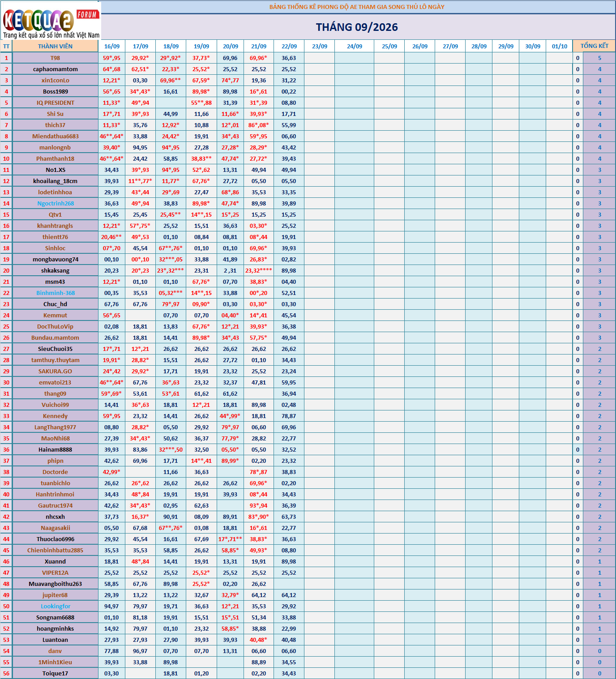Screen dimensions: 616x679
Task: Click member name Sinhloc
Action: click(55, 248)
